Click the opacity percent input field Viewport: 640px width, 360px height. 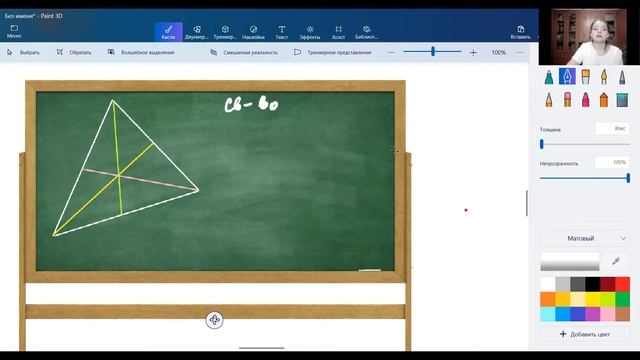[612, 162]
